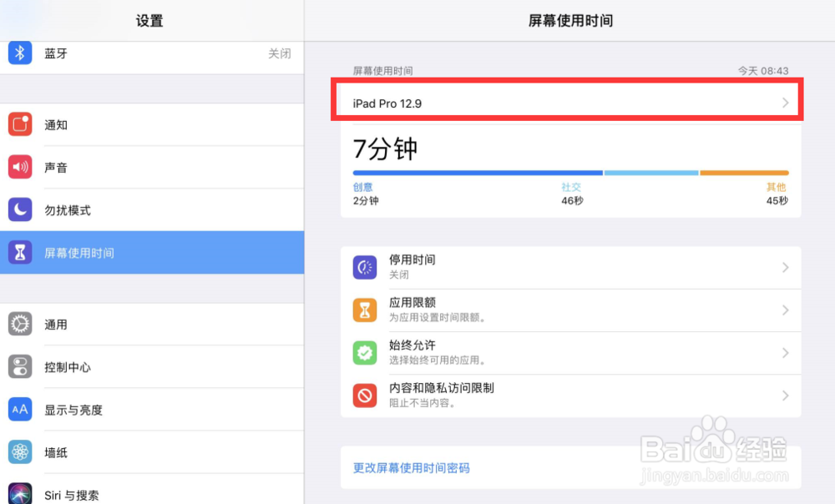Tap the 更改屏幕使用时间密码 link

[x=411, y=468]
